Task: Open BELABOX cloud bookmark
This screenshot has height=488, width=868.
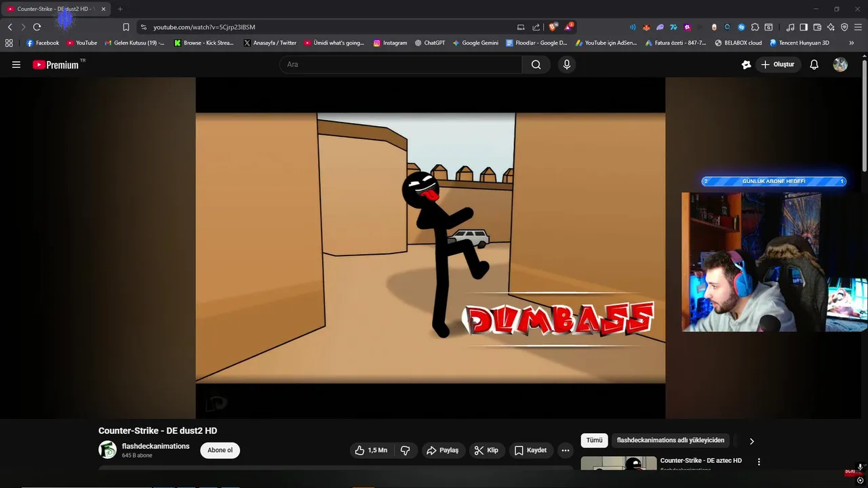Action: [738, 43]
